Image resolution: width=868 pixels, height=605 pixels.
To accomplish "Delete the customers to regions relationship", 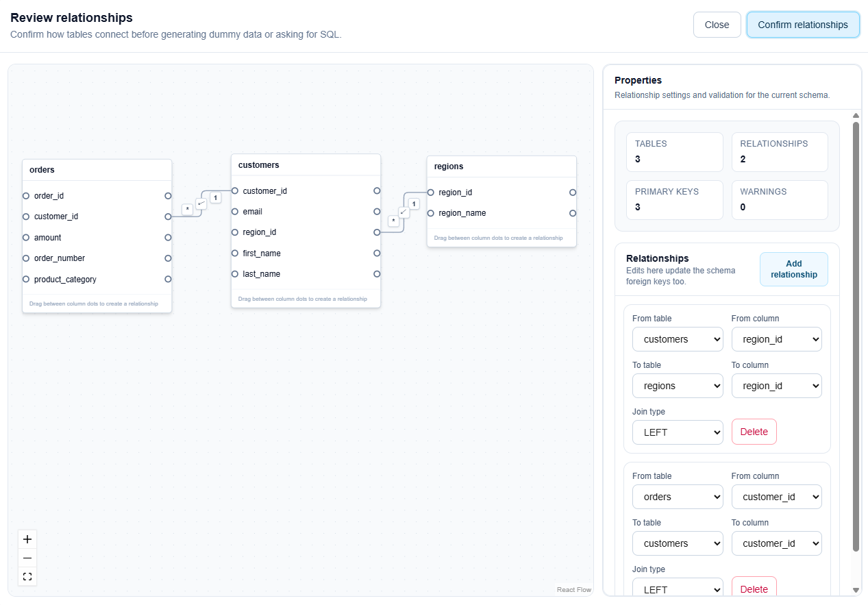I will (x=754, y=432).
